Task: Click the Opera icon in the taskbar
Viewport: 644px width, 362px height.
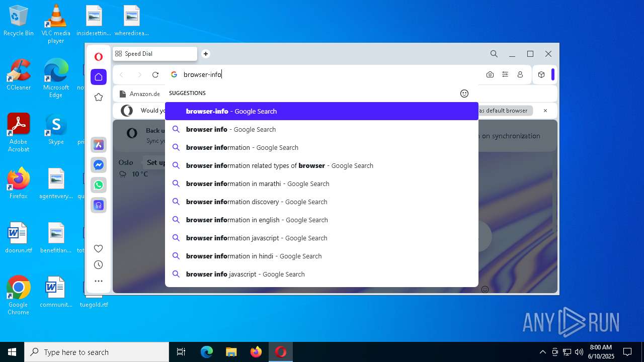Action: [x=281, y=352]
